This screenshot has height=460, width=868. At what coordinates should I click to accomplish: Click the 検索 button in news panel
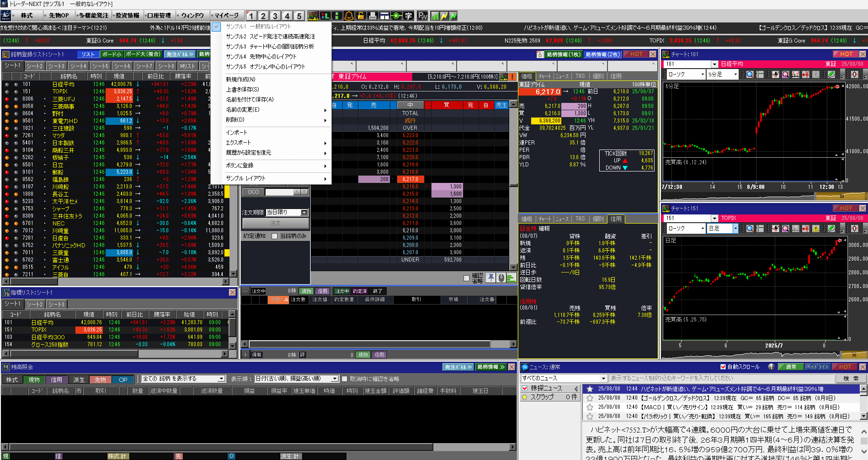851,379
